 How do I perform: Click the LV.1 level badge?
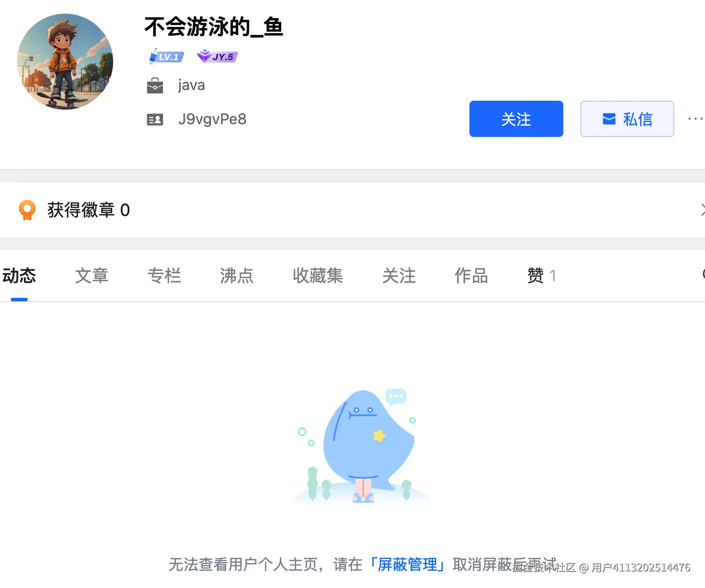(x=166, y=56)
